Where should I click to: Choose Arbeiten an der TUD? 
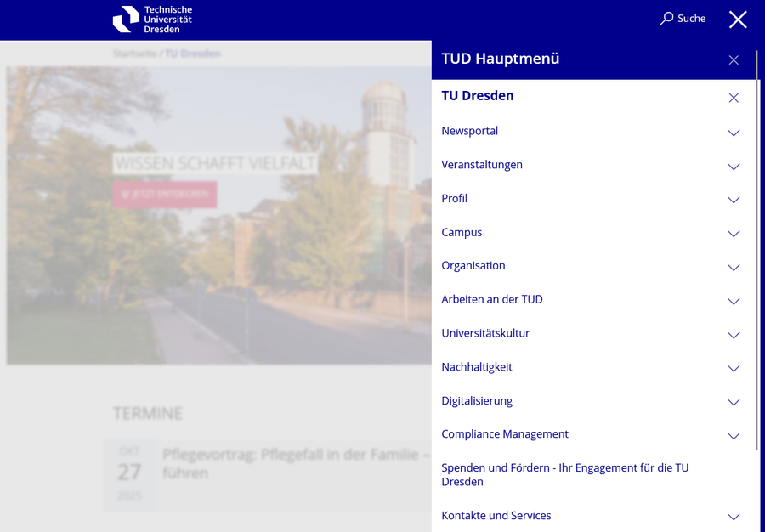point(492,299)
